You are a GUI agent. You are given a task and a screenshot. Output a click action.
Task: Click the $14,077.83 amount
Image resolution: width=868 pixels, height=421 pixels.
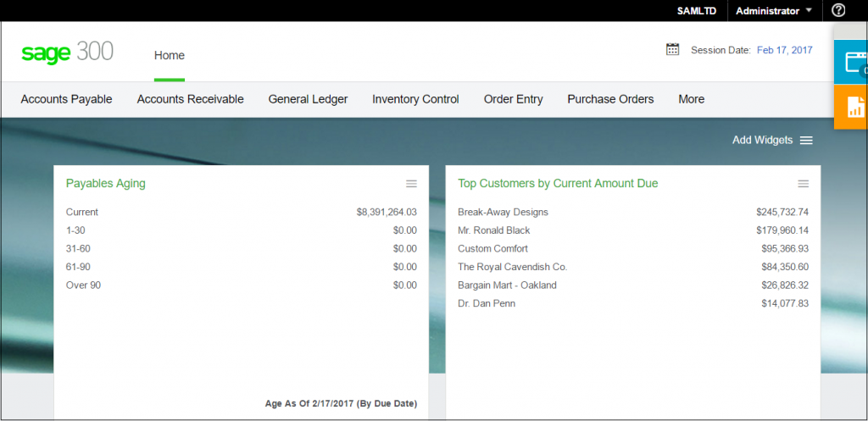(x=785, y=303)
